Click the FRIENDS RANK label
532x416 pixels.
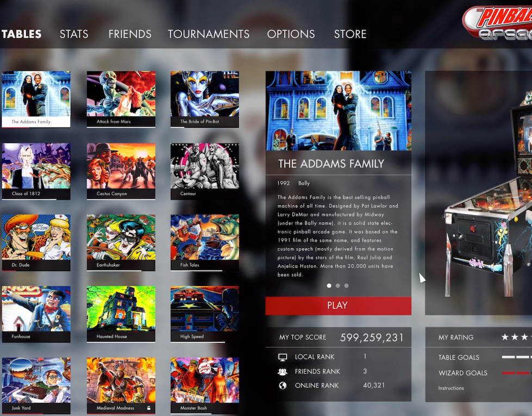pos(317,371)
